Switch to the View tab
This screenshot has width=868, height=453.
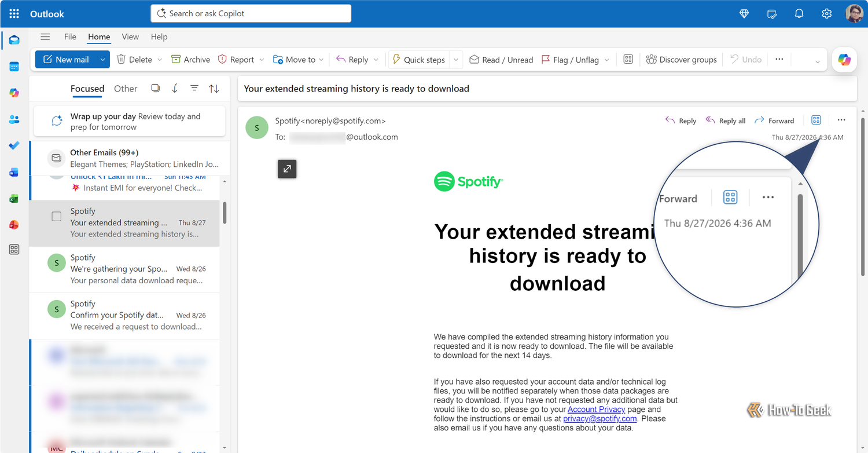click(130, 36)
